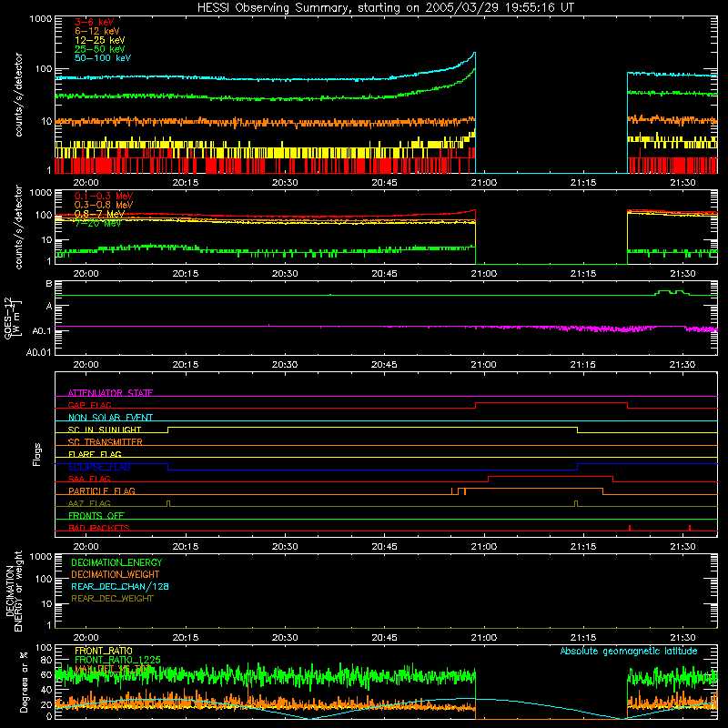Select the '50-100 keV' legend label
This screenshot has height=728, width=728.
tap(103, 58)
